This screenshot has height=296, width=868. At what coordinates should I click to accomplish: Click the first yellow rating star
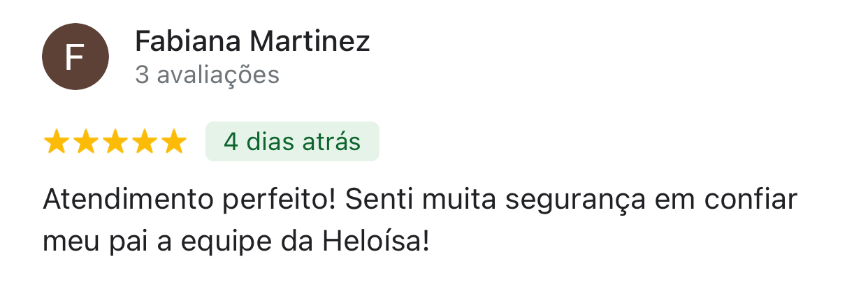click(56, 142)
